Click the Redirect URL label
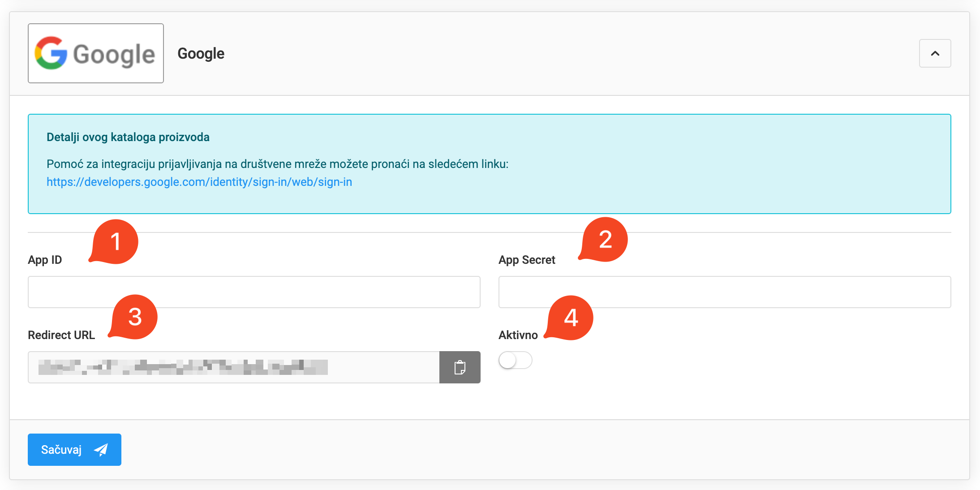This screenshot has height=490, width=980. 61,335
